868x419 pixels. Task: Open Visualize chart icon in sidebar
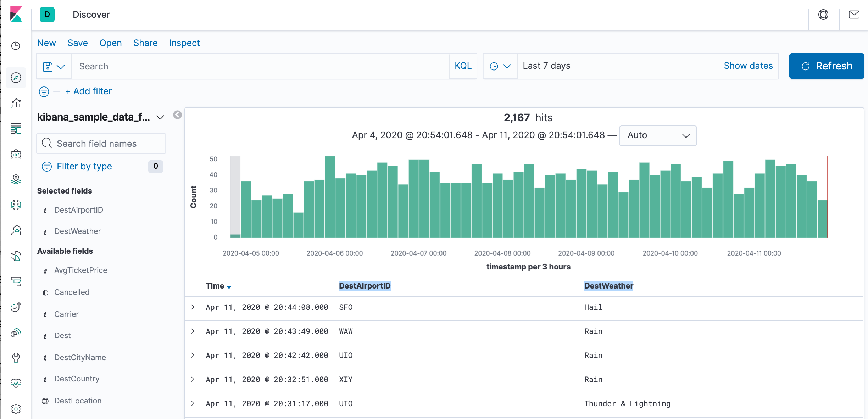pos(16,103)
